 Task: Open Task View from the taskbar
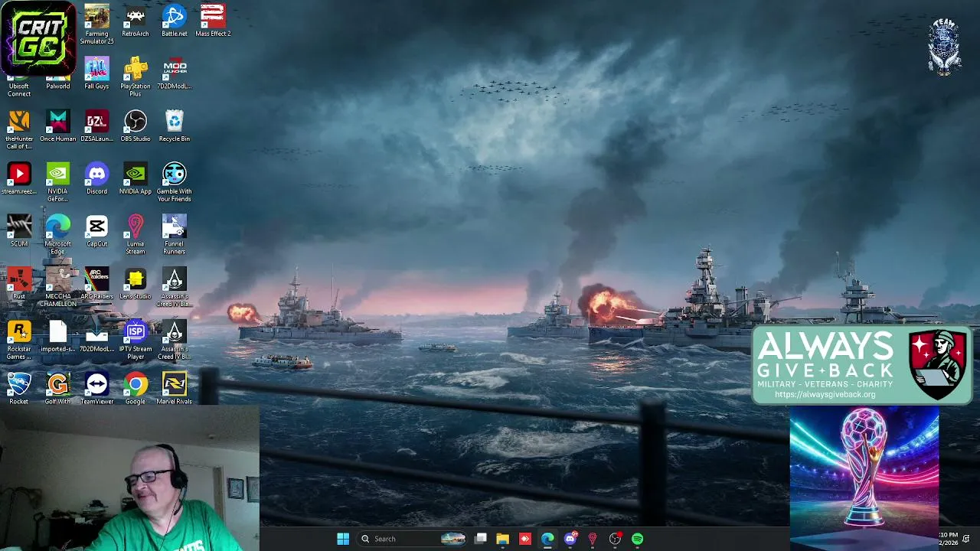[480, 539]
